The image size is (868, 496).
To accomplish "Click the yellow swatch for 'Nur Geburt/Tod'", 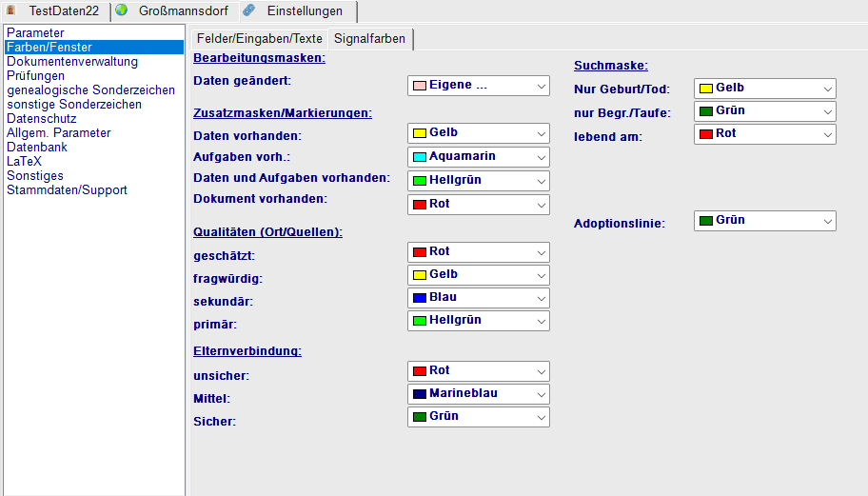I will click(x=705, y=89).
